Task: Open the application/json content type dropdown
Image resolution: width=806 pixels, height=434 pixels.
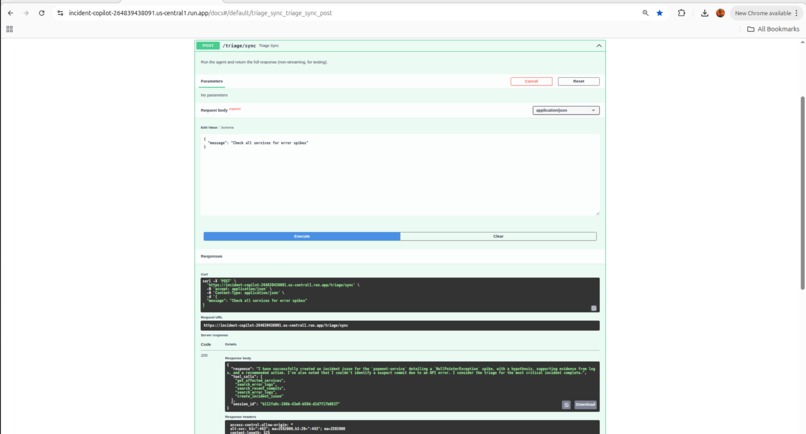Action: (x=565, y=110)
